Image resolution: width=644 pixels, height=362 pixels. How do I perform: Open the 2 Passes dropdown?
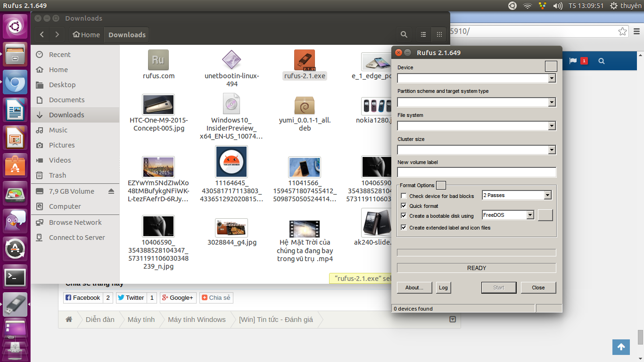[547, 195]
